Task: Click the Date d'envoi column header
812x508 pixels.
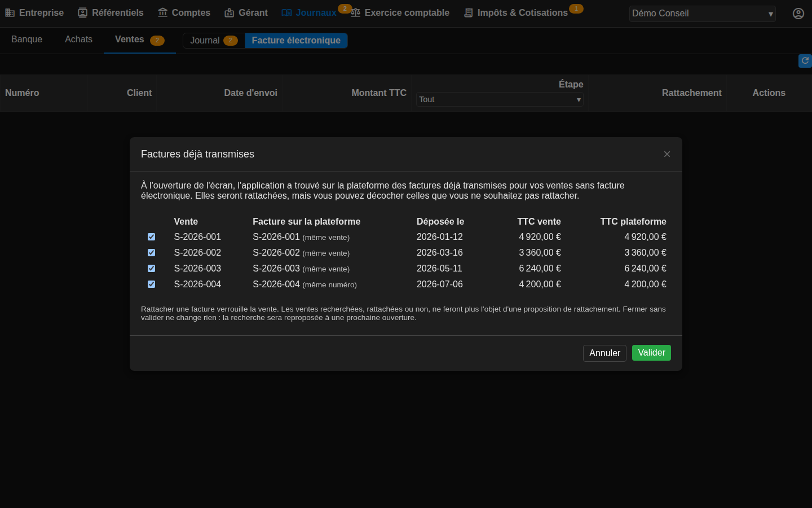Action: pyautogui.click(x=251, y=93)
